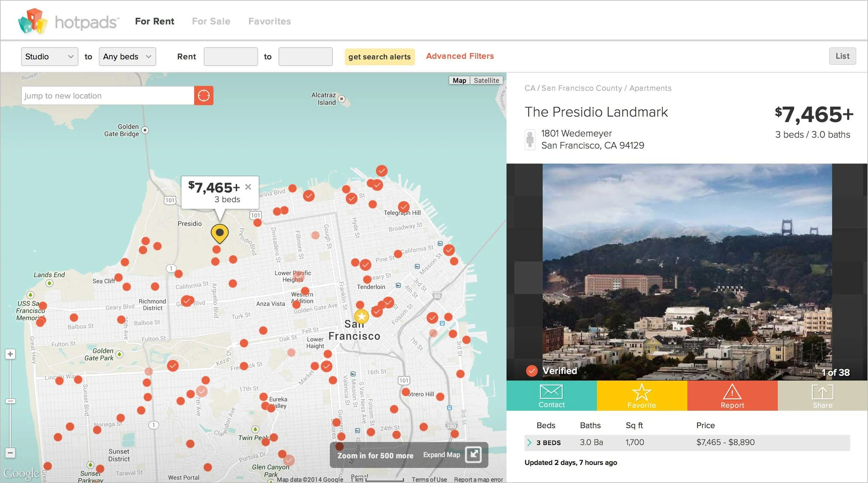Screen dimensions: 868x483
Task: Select the yellow starred pin on the map
Action: (x=361, y=316)
